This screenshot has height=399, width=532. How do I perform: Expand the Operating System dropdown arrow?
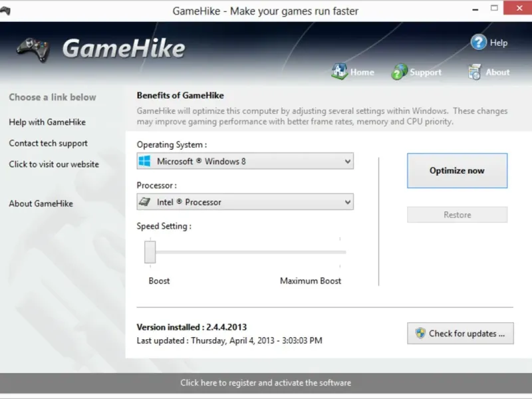click(347, 161)
